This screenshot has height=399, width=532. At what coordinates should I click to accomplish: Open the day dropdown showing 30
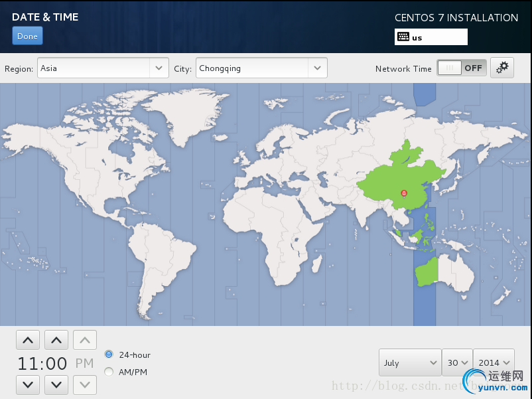click(x=457, y=362)
